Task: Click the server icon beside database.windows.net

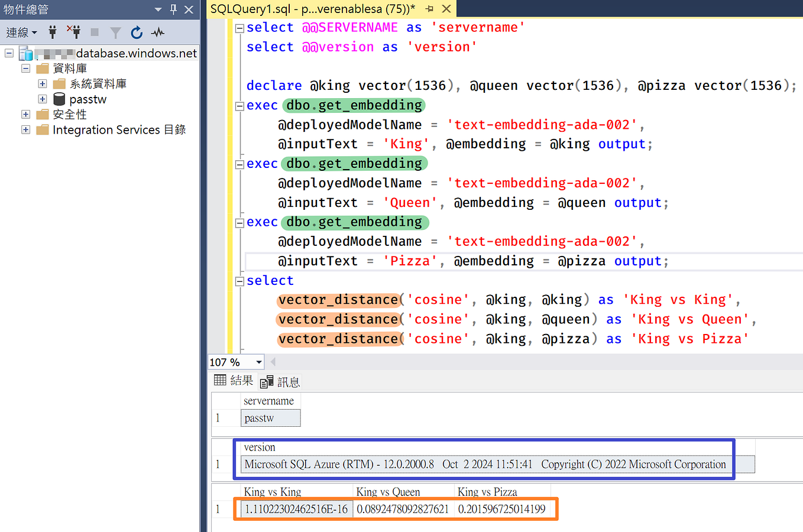Action: point(25,53)
